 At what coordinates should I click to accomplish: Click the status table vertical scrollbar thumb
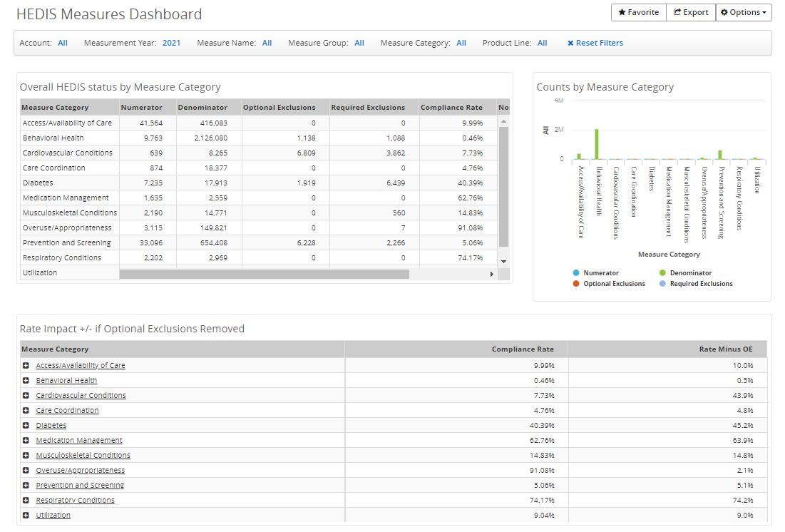[503, 187]
